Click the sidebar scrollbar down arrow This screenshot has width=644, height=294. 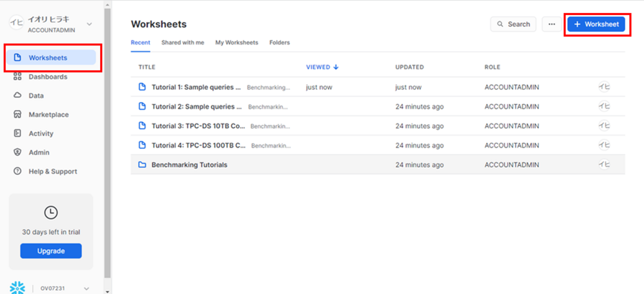click(x=107, y=291)
